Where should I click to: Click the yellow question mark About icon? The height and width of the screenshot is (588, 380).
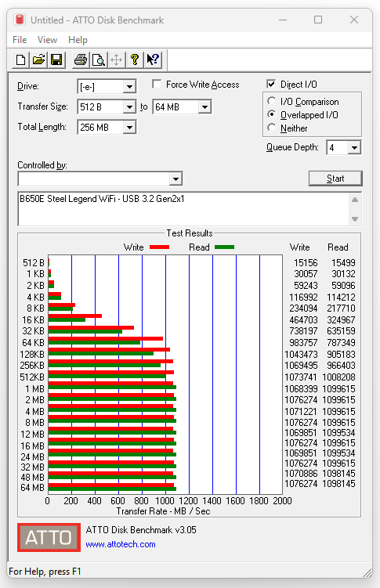[135, 60]
